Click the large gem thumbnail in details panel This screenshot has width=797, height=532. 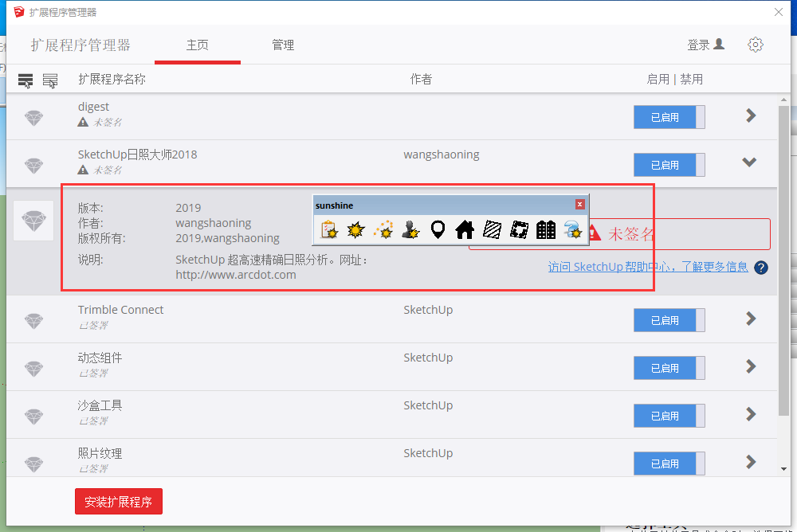tap(33, 221)
